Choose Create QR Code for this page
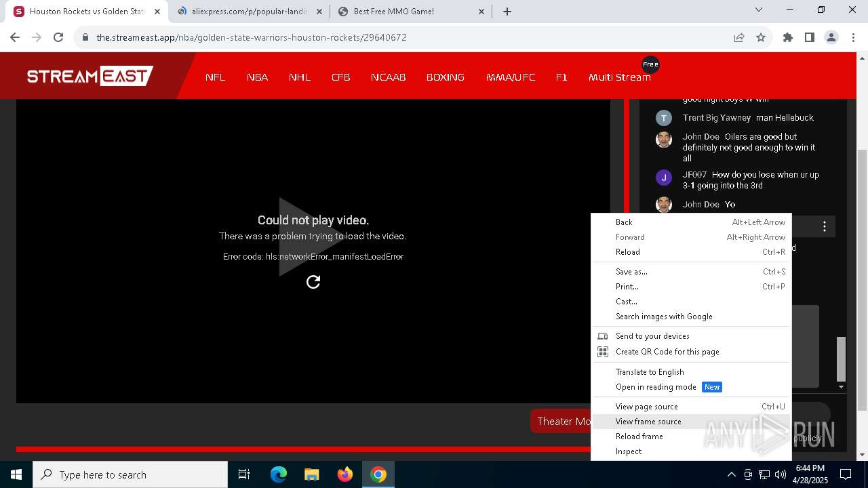Screen dimensions: 868x488 (x=691, y=352)
